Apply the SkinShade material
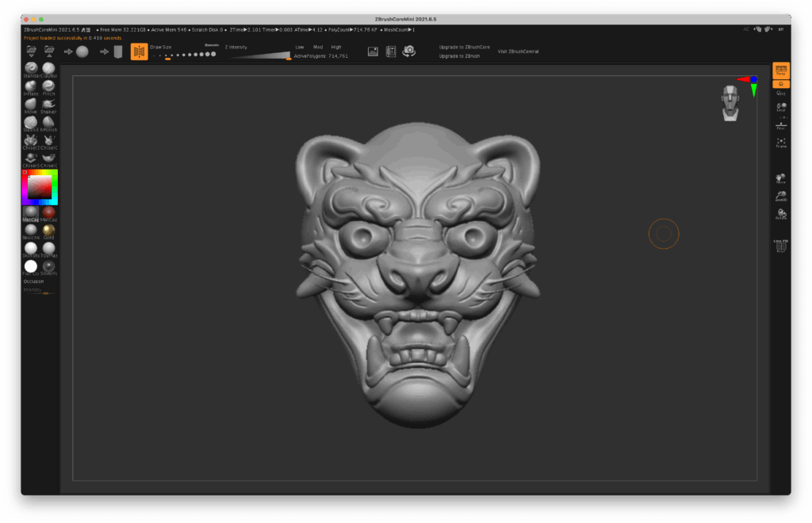The image size is (812, 523). click(31, 250)
